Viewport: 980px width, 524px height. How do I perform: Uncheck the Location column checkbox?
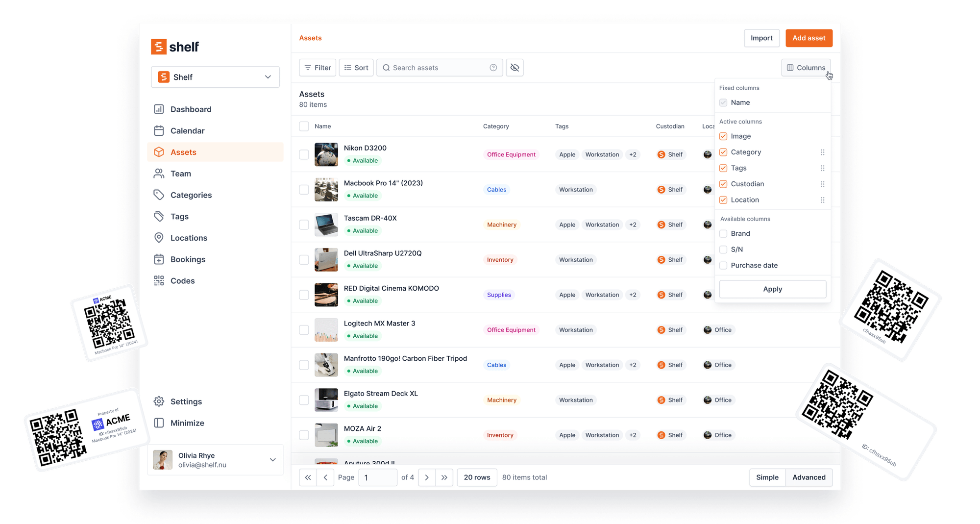[723, 200]
